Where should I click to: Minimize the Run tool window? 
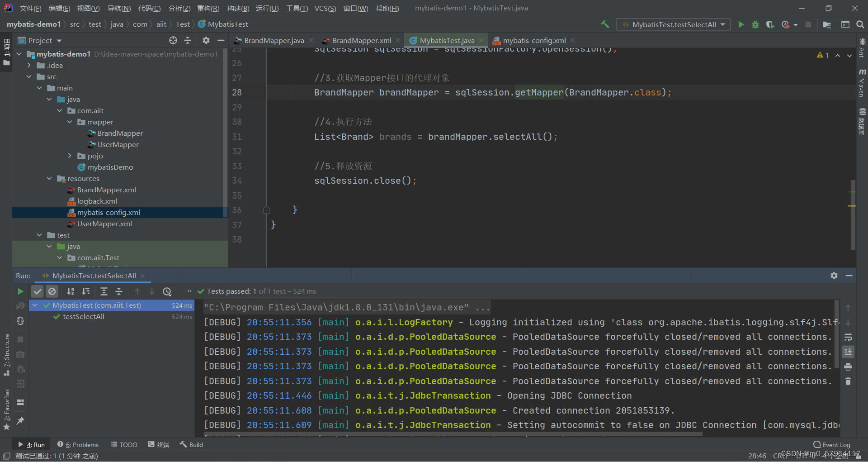849,276
